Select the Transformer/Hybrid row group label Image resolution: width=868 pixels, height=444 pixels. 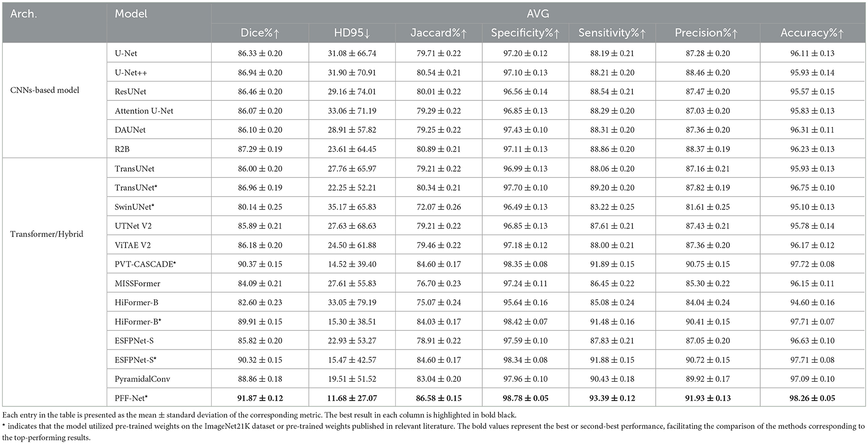pos(47,234)
